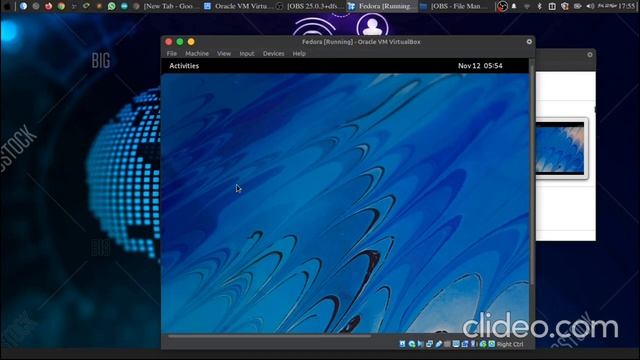Viewport: 640px width, 360px height.
Task: Open WhatsApp from the top panel
Action: coord(111,6)
